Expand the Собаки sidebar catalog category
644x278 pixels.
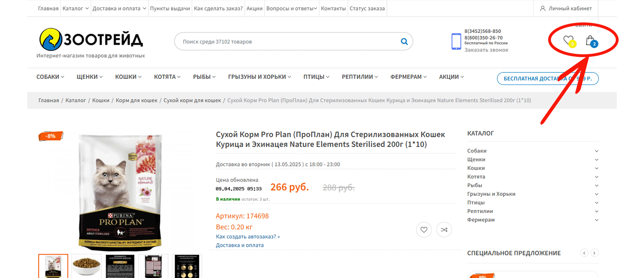point(596,151)
